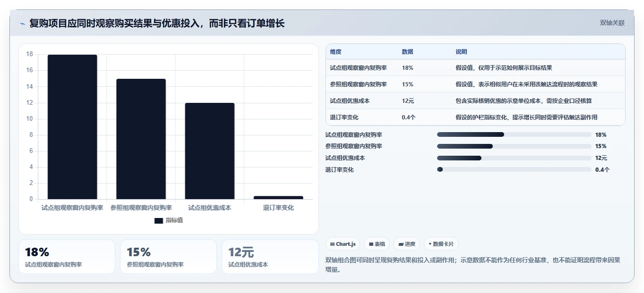Click the lightning icon beside the title
The width and height of the screenshot is (644, 293).
point(22,24)
